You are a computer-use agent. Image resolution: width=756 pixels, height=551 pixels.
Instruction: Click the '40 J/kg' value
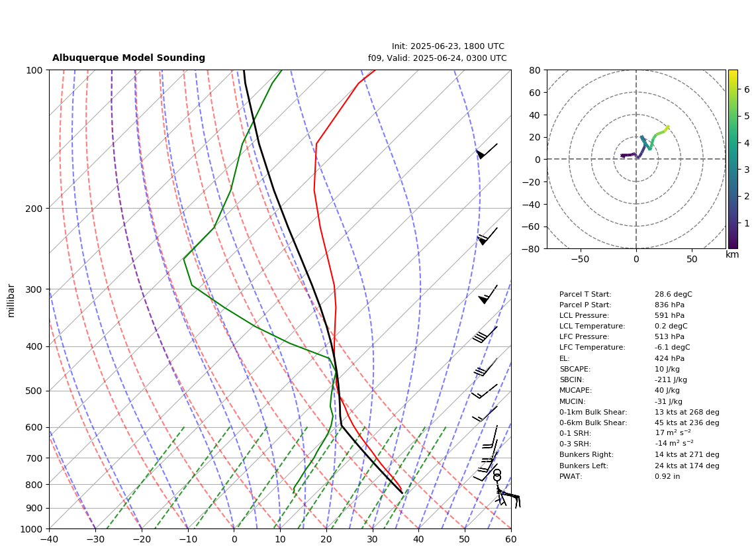(x=667, y=390)
